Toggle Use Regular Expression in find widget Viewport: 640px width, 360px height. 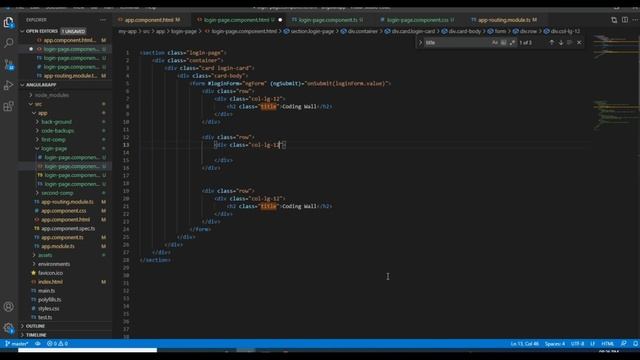512,42
